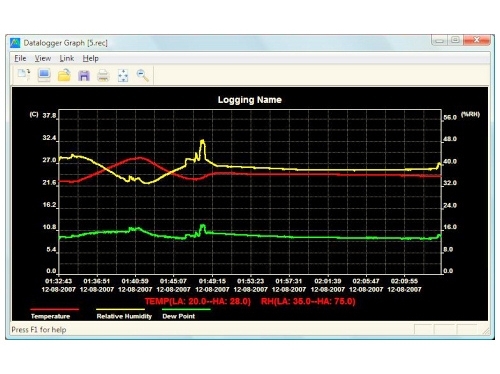Click the fit-to-view arrows icon
Screen dimensions: 500x374
tap(123, 75)
